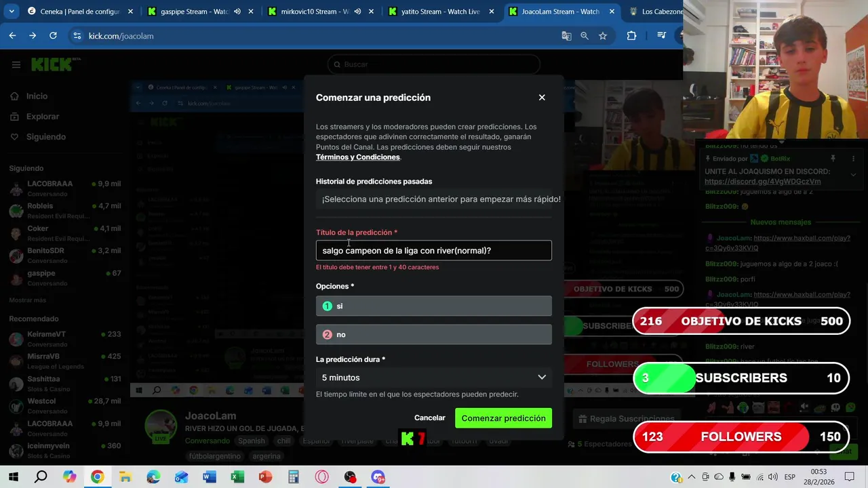
Task: Open BenitoSDR channel in sidebar
Action: pyautogui.click(x=64, y=256)
